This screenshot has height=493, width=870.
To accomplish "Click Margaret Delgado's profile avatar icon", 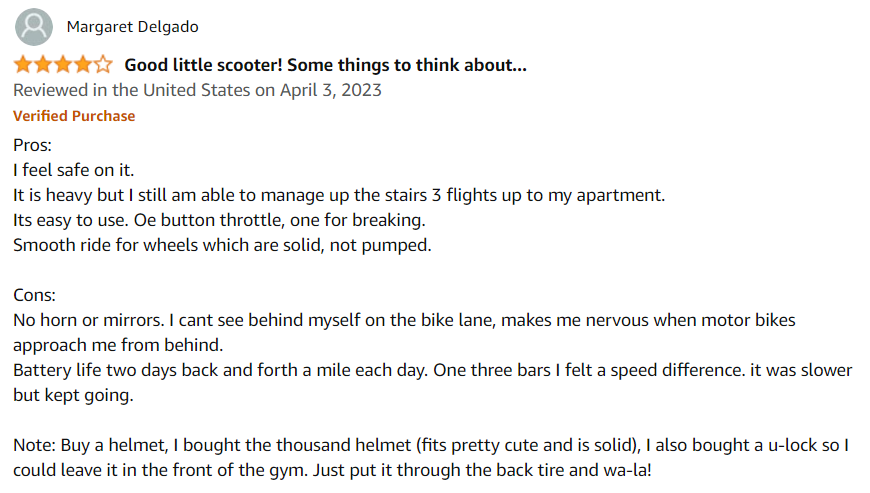I will pos(34,27).
